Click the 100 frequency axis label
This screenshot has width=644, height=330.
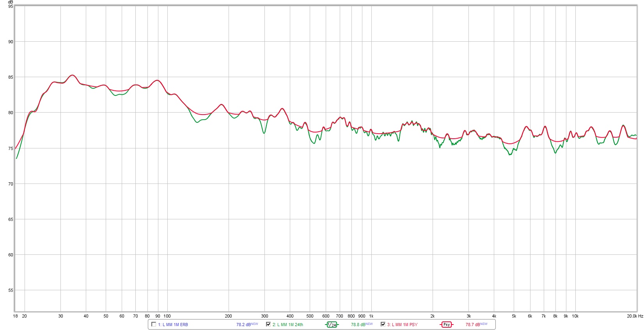[167, 316]
